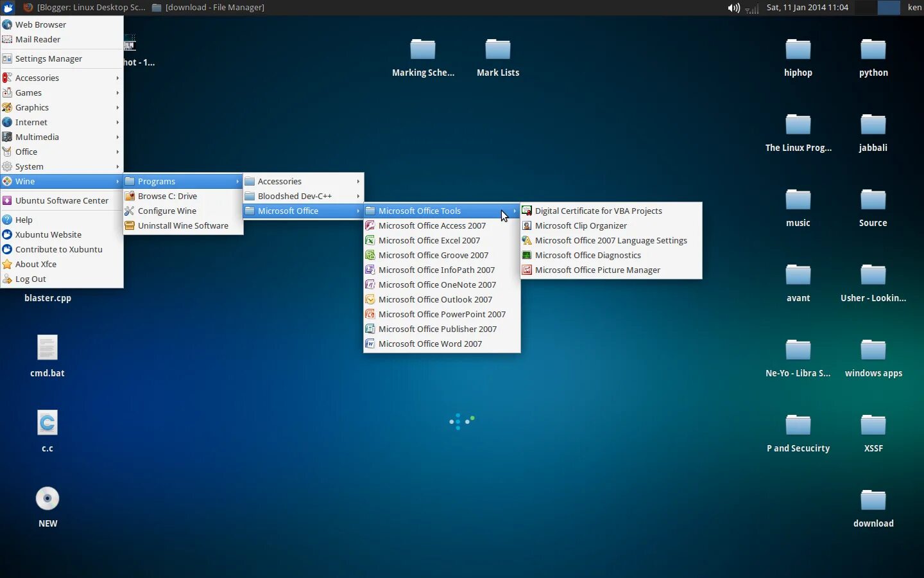924x578 pixels.
Task: Select the c.c source file icon
Action: point(47,423)
